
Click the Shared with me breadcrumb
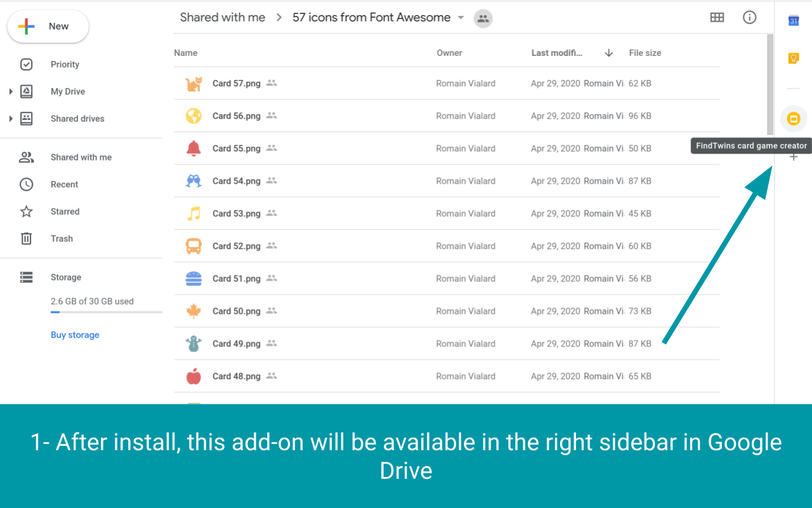(x=223, y=18)
